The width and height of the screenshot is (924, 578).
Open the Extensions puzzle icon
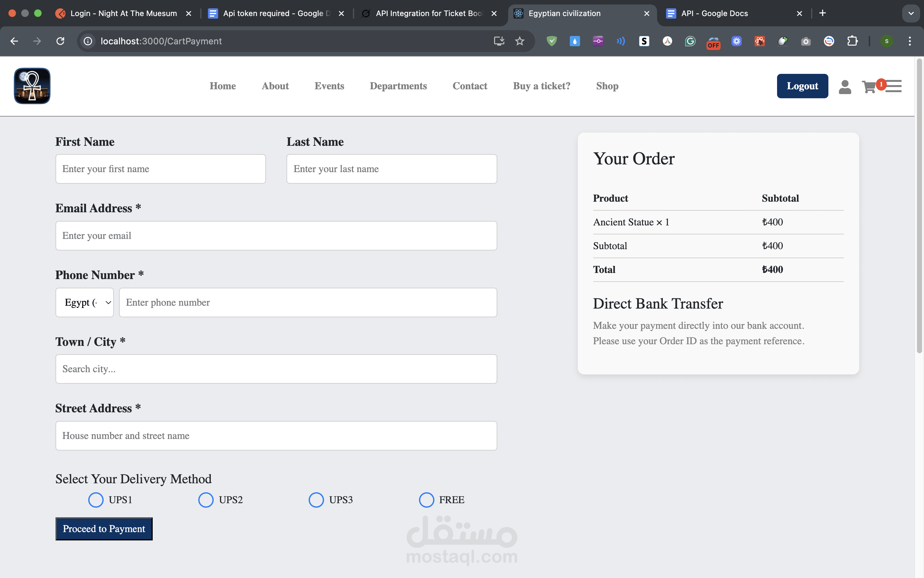pos(852,41)
